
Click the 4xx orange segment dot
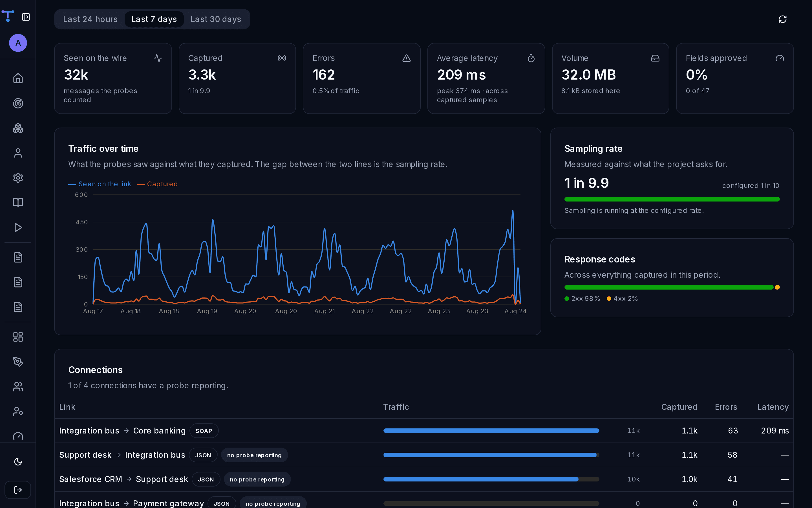(777, 287)
